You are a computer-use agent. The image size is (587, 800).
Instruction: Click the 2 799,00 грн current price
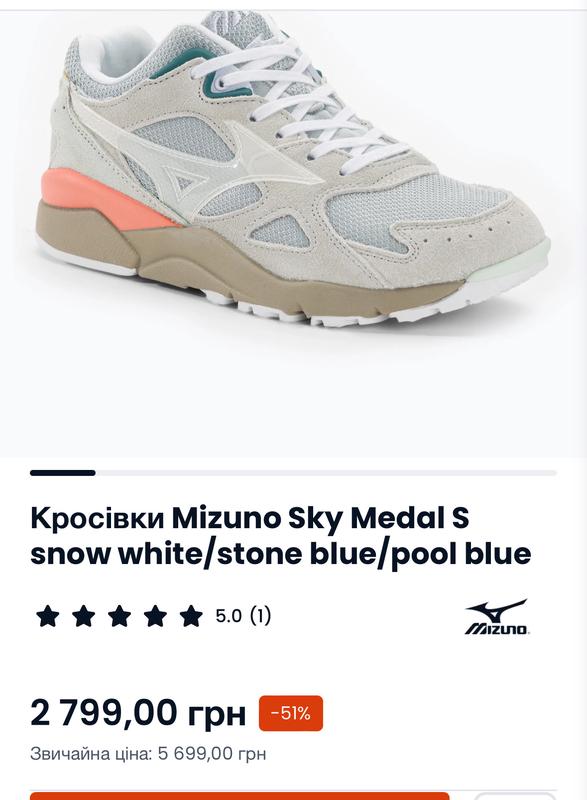coord(138,713)
